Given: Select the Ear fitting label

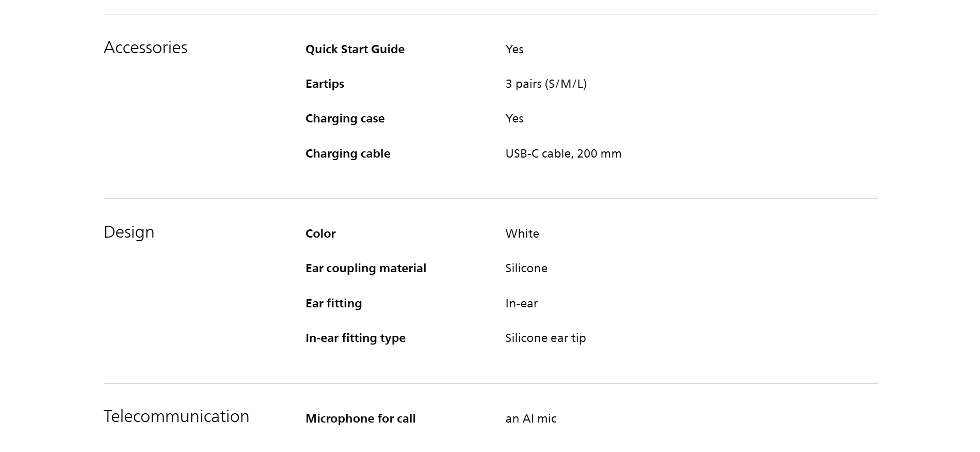Looking at the screenshot, I should [333, 303].
